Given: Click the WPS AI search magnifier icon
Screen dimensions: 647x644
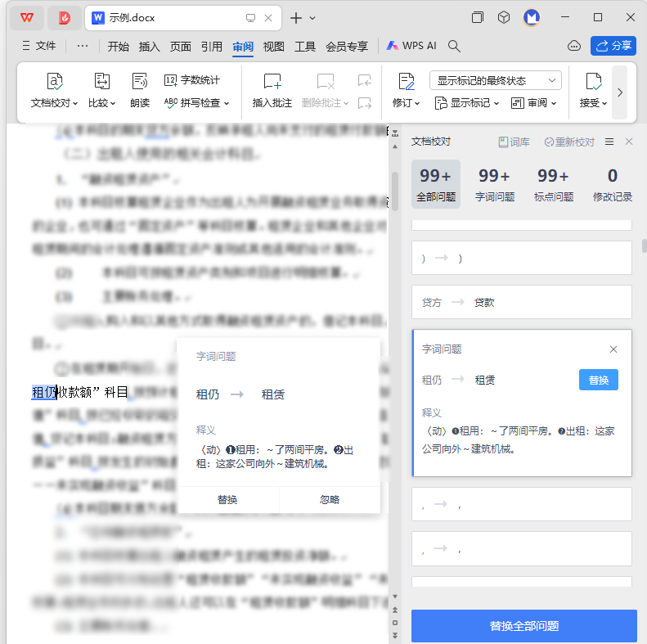Looking at the screenshot, I should click(454, 47).
